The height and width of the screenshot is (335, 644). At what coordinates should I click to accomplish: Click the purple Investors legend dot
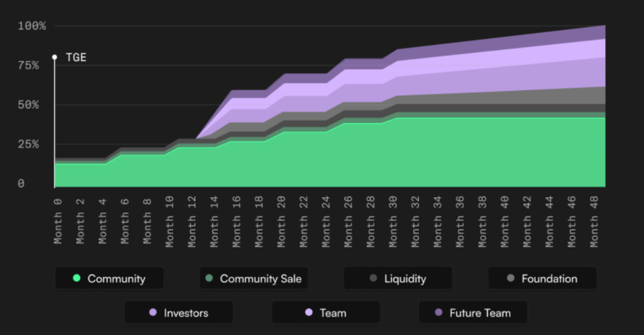click(153, 313)
